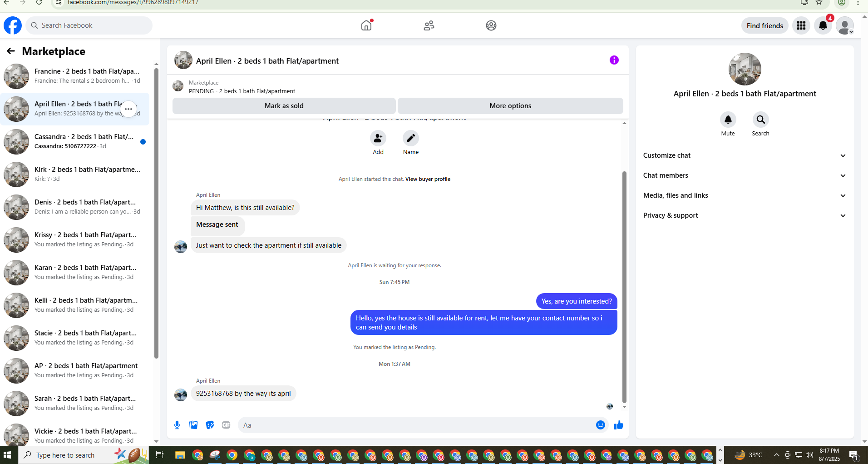The image size is (868, 464).
Task: Open the emoji picker
Action: click(601, 425)
